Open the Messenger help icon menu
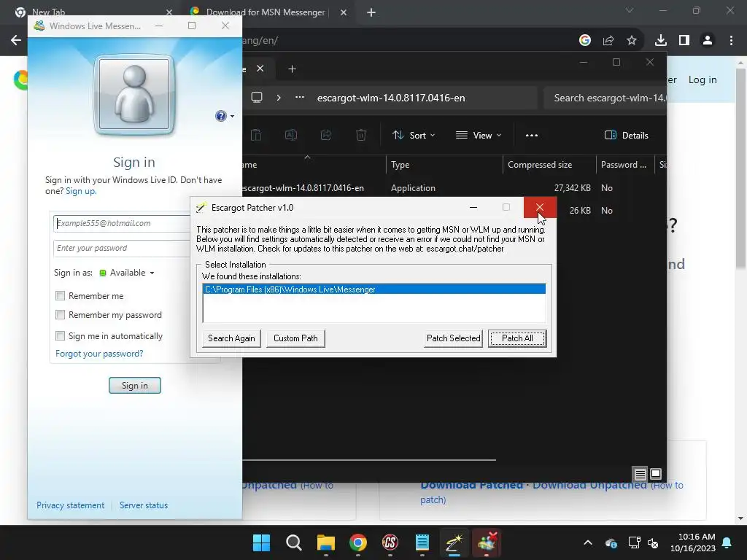Screen dimensions: 747x560 [224, 116]
